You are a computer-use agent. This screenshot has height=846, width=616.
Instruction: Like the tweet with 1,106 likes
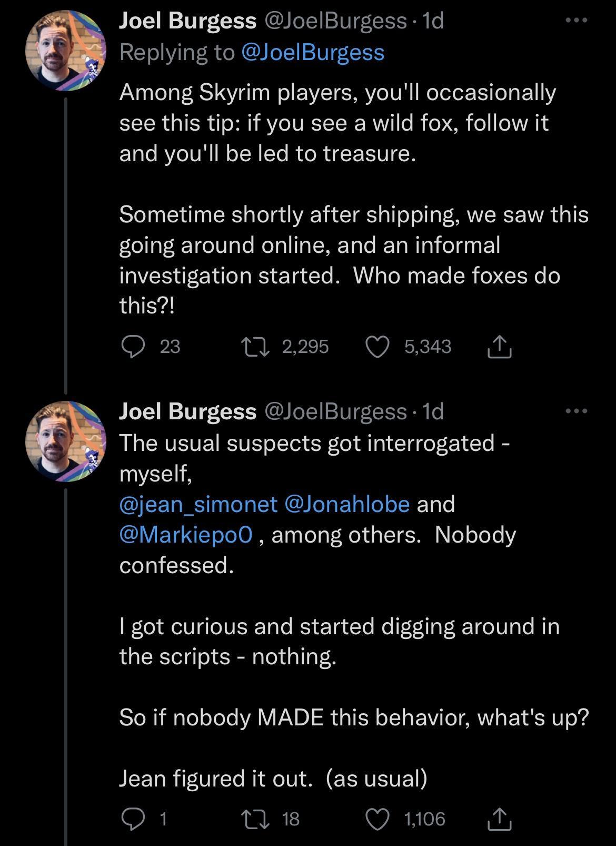(x=377, y=819)
